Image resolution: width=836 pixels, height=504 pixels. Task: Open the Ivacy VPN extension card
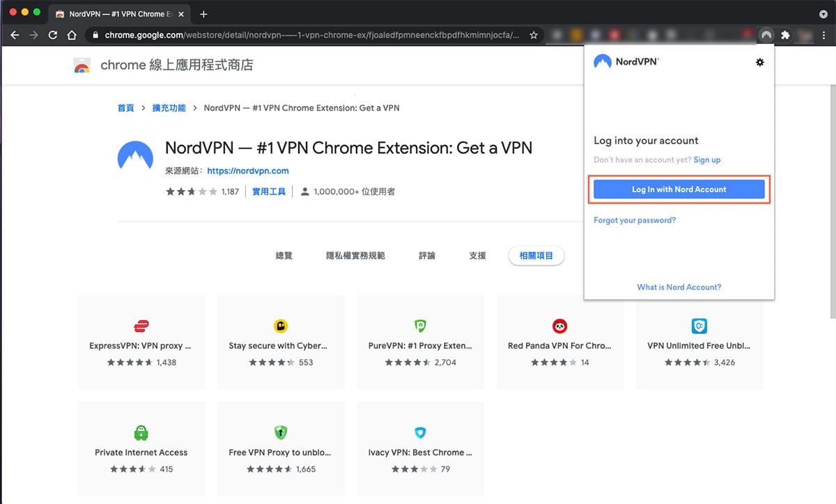420,448
